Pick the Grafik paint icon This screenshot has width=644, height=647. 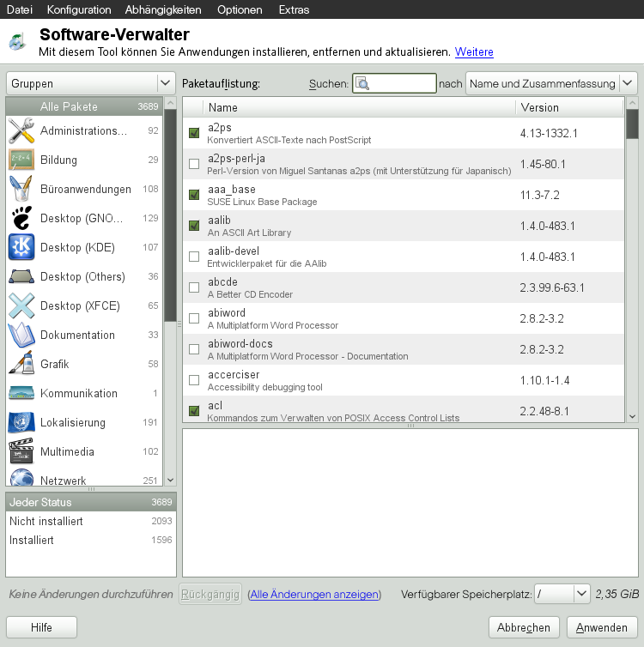[21, 364]
